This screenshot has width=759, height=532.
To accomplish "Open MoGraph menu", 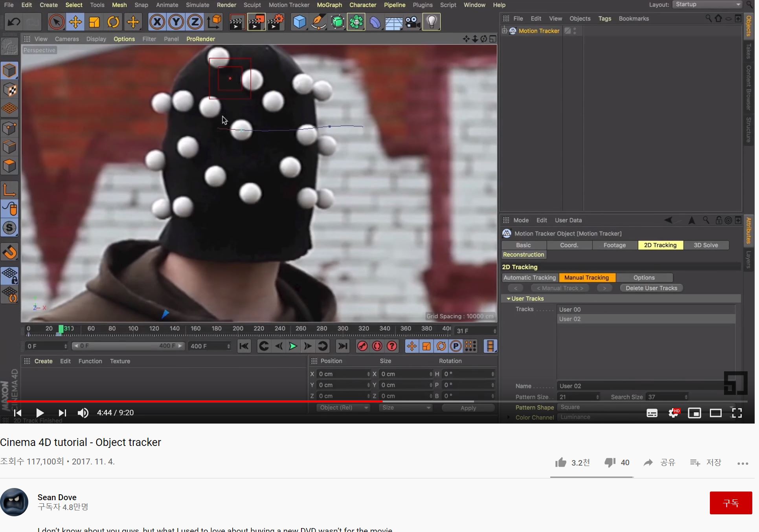I will pyautogui.click(x=329, y=5).
